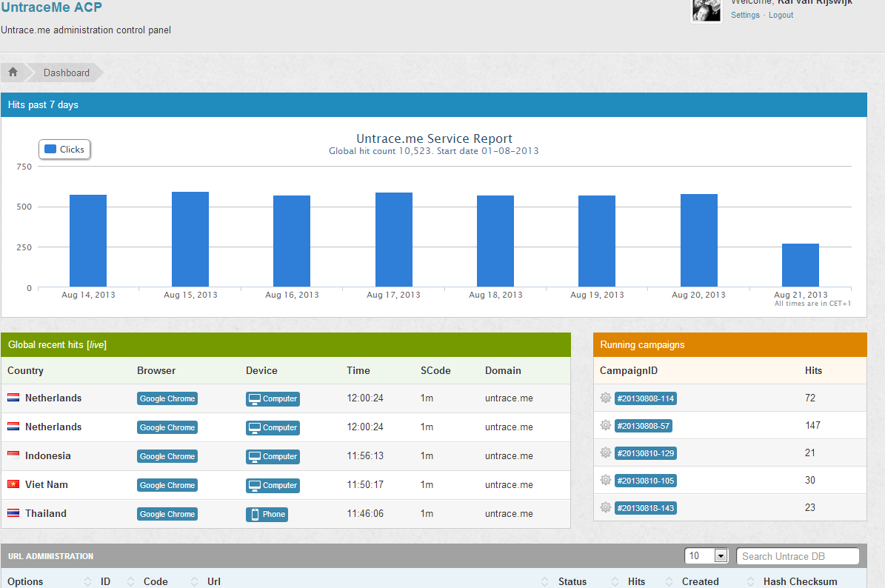Screen dimensions: 885x588
Task: Open the Settings link
Action: 745,16
